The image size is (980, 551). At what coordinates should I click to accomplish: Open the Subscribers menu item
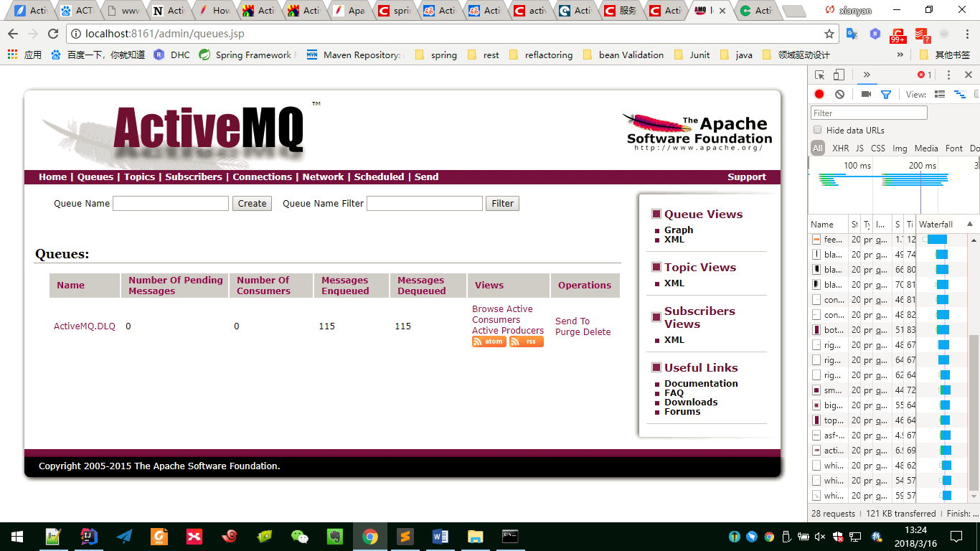194,176
